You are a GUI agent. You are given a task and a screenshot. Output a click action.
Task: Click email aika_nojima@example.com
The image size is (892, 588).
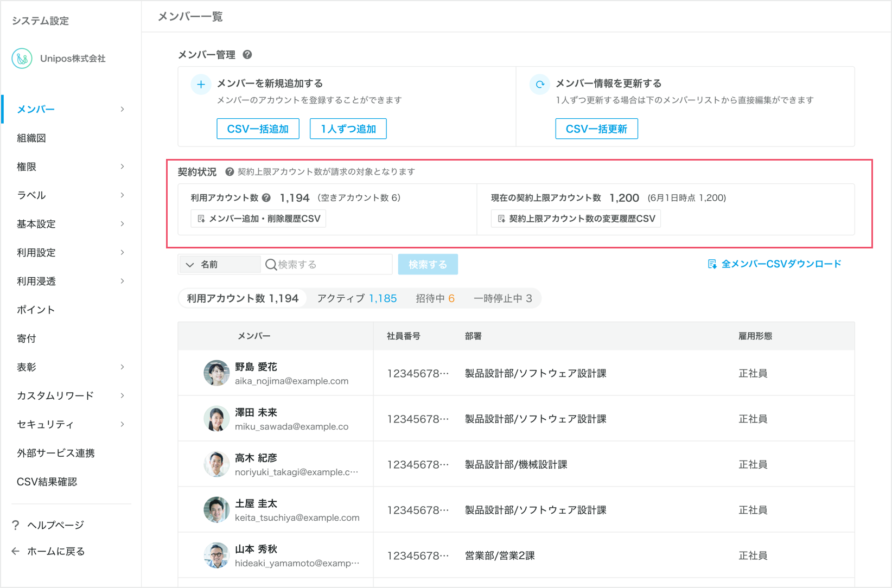291,381
